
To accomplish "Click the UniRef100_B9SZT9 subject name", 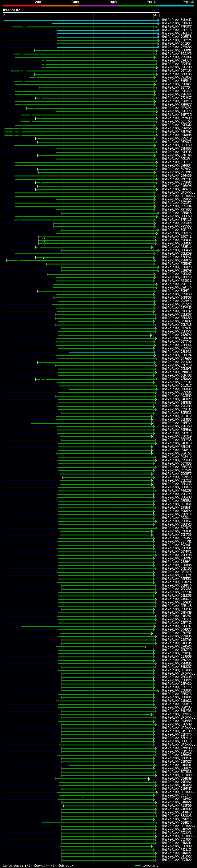I will 176,139.
